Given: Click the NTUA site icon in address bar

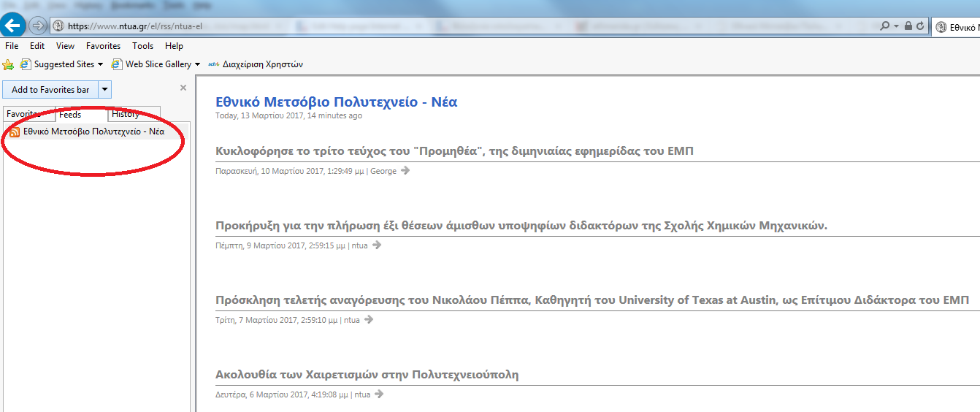Looking at the screenshot, I should pyautogui.click(x=58, y=26).
